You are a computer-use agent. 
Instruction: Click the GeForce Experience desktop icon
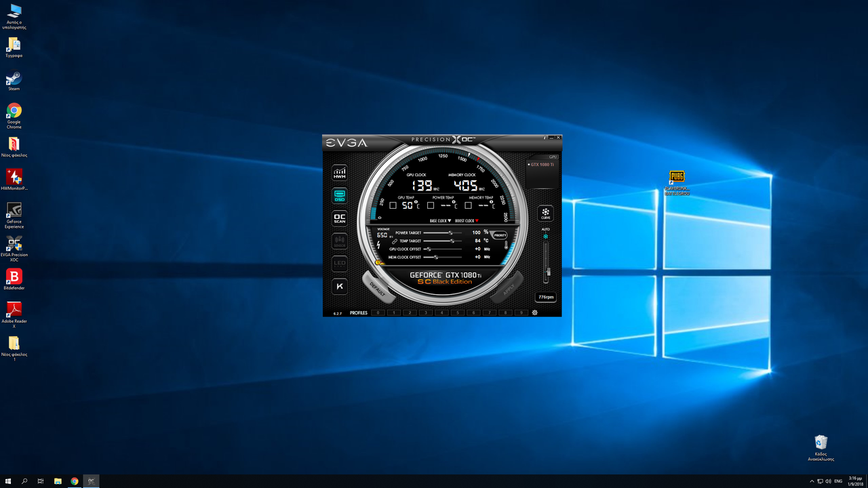[14, 216]
